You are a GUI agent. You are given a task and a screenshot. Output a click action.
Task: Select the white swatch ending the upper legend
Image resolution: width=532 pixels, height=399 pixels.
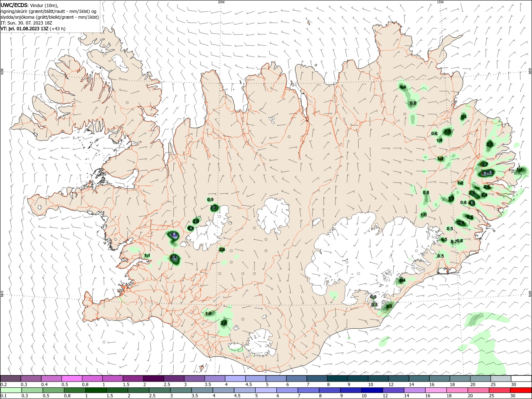(x=521, y=378)
